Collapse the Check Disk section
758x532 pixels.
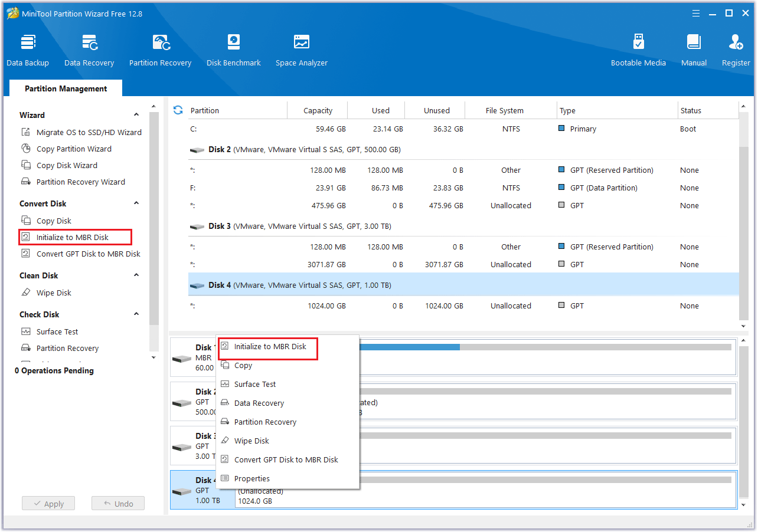(136, 314)
